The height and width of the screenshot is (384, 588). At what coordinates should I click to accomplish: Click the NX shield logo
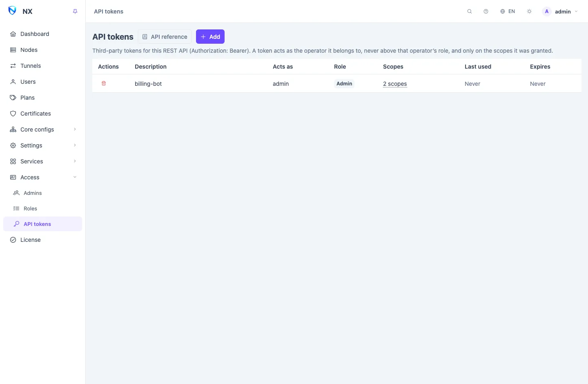coord(12,11)
